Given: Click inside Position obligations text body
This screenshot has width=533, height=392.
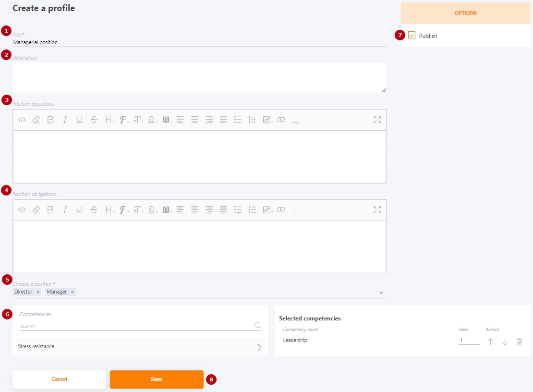Looking at the screenshot, I should [x=200, y=246].
